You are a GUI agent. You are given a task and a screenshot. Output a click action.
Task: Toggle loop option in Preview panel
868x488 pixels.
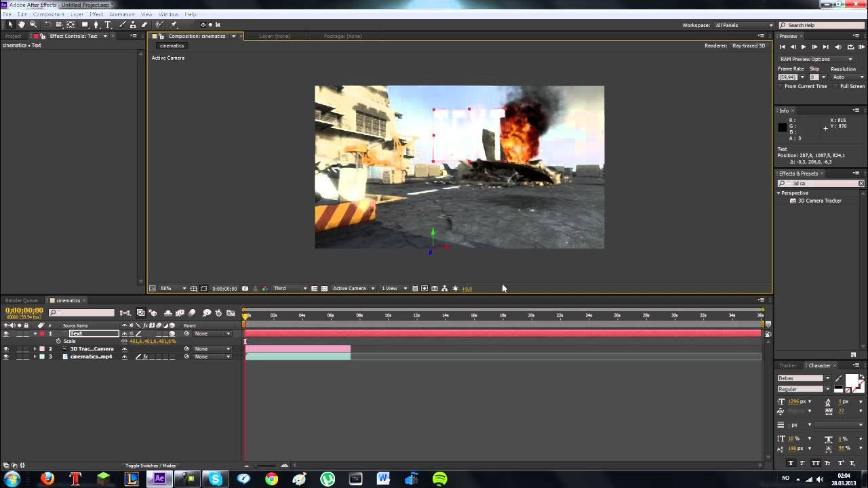coord(850,47)
